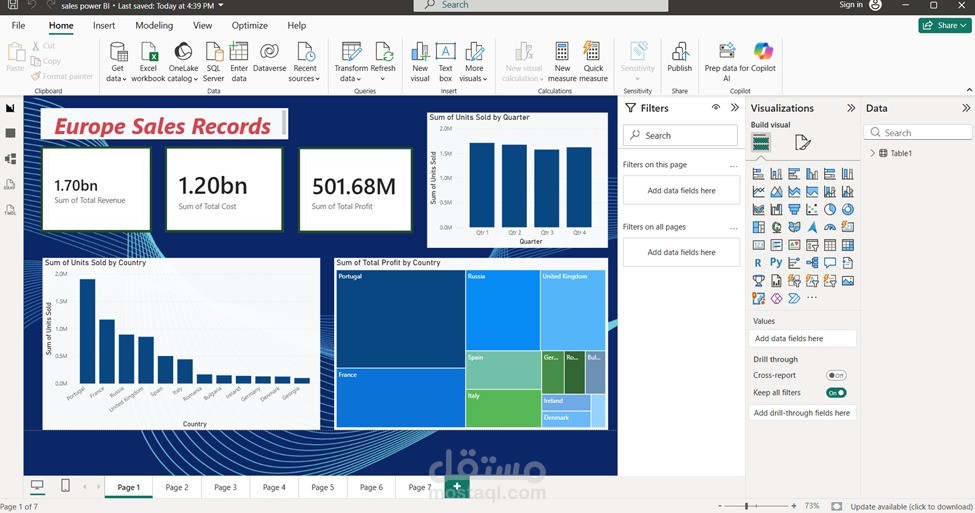Toggle Filters pane visibility eye icon

716,108
